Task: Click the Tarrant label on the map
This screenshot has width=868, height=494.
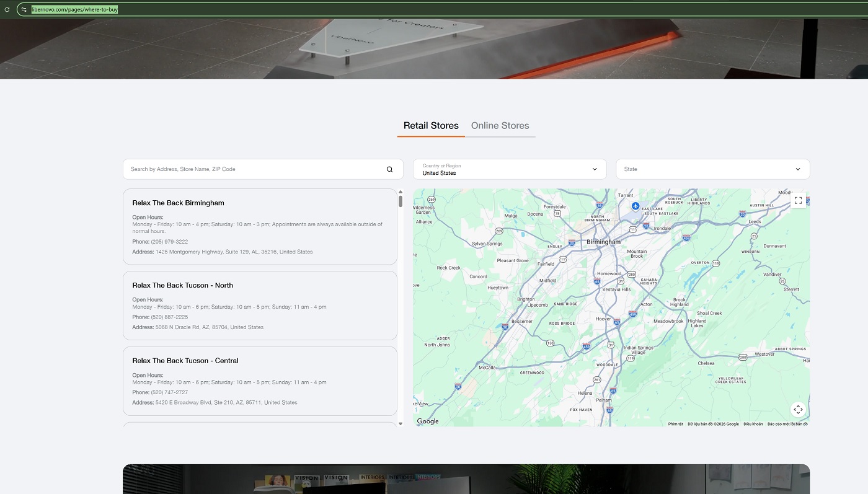Action: coord(626,195)
